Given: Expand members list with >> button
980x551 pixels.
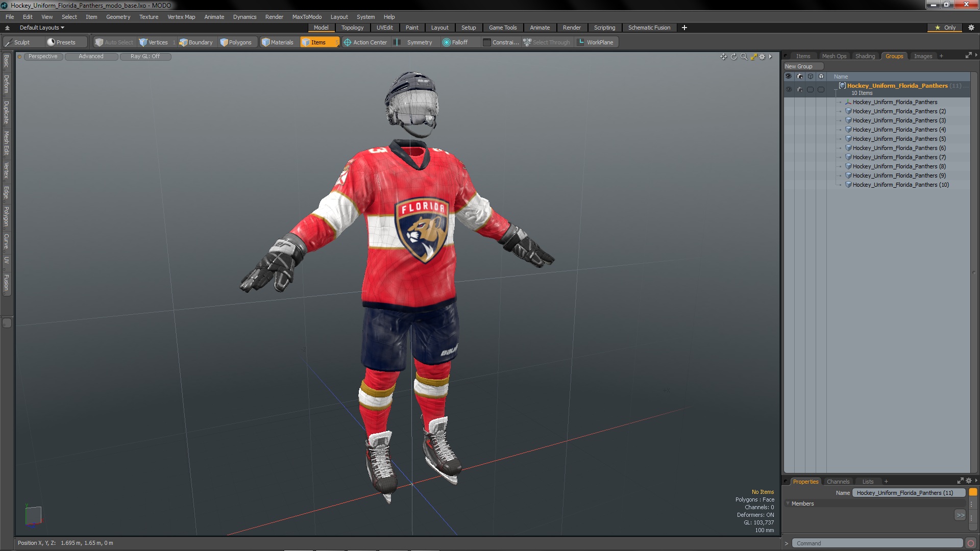Looking at the screenshot, I should point(960,515).
